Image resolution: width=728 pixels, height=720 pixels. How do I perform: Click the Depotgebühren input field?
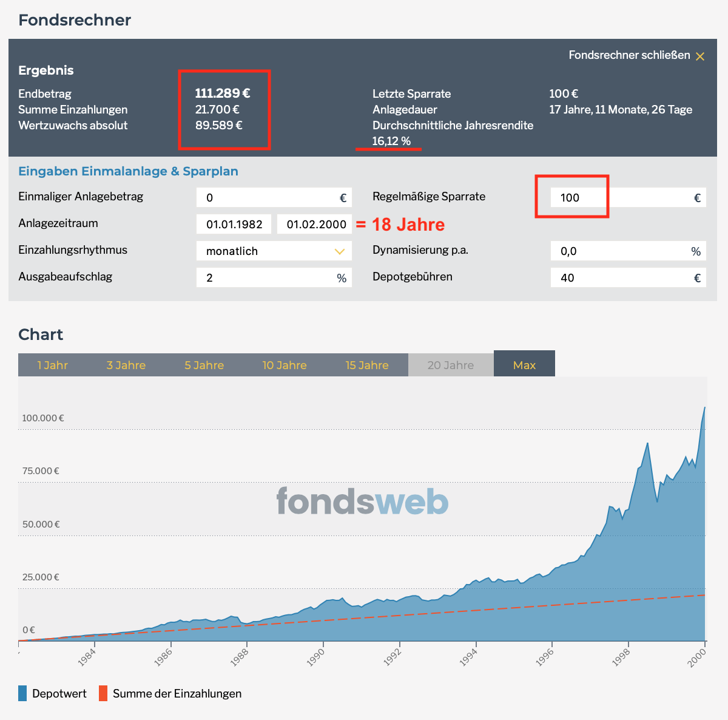click(629, 277)
